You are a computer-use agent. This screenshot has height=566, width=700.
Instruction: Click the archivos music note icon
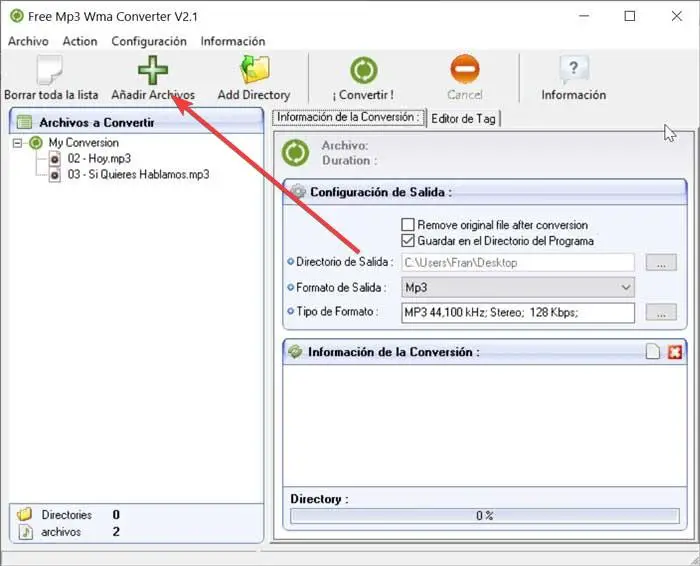pos(26,532)
